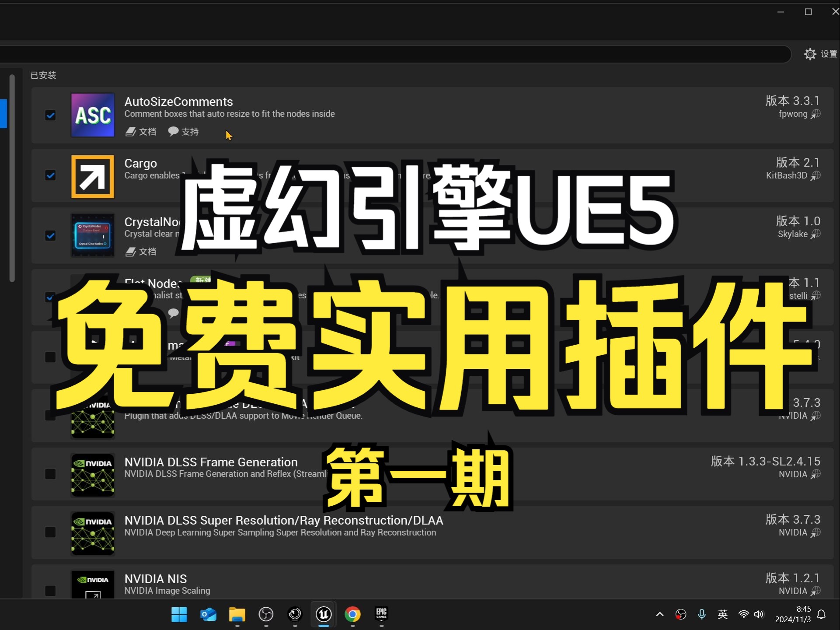Disable the AutoSizeComments plugin checkbox
Image resolution: width=840 pixels, height=630 pixels.
pyautogui.click(x=50, y=115)
